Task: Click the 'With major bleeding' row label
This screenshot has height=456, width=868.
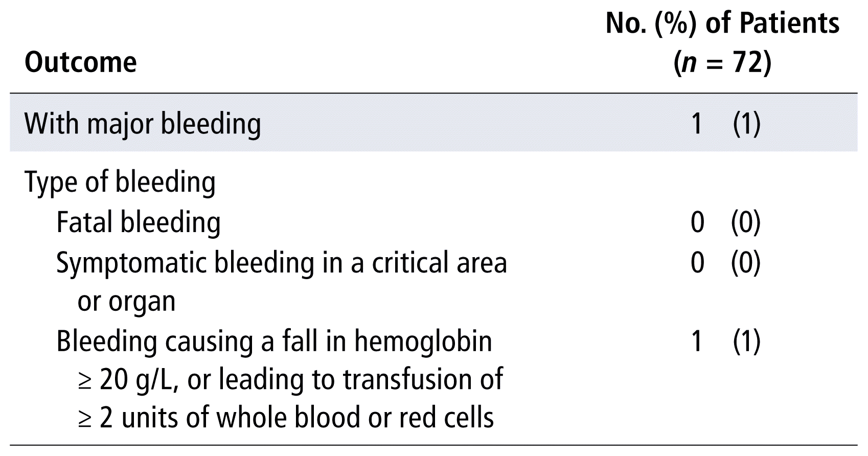Action: tap(143, 124)
